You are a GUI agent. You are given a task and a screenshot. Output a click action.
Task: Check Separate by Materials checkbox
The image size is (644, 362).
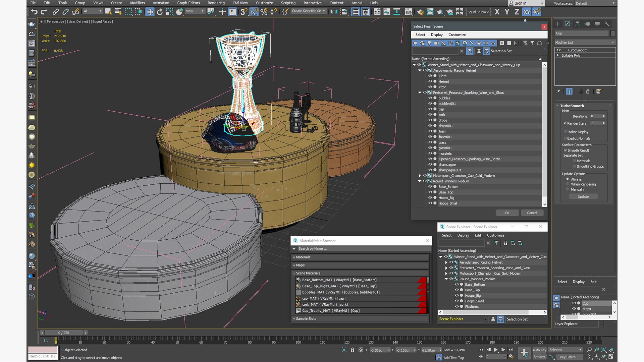point(575,161)
